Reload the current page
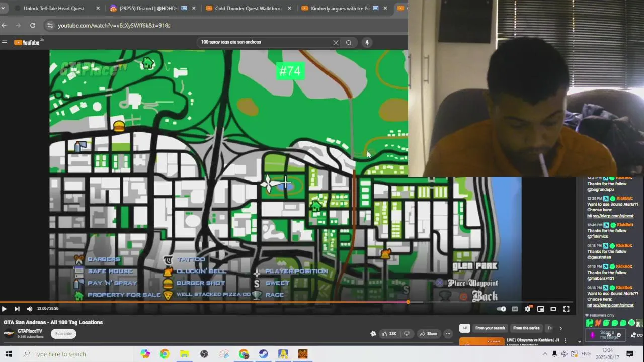 (33, 25)
